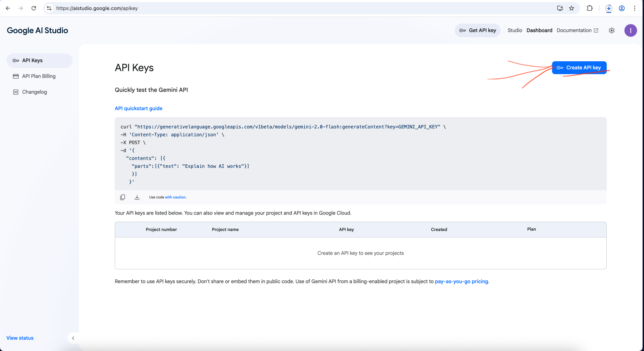Click the 'Content-Type: application/json' code line
The image size is (644, 351).
point(172,135)
